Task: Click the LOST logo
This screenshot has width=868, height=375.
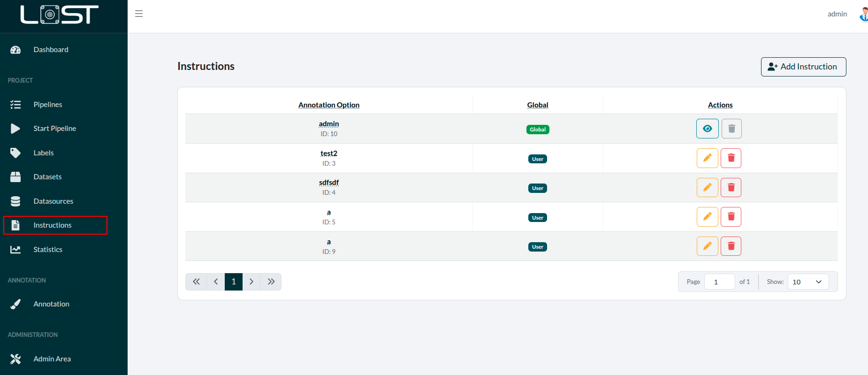Action: [60, 15]
